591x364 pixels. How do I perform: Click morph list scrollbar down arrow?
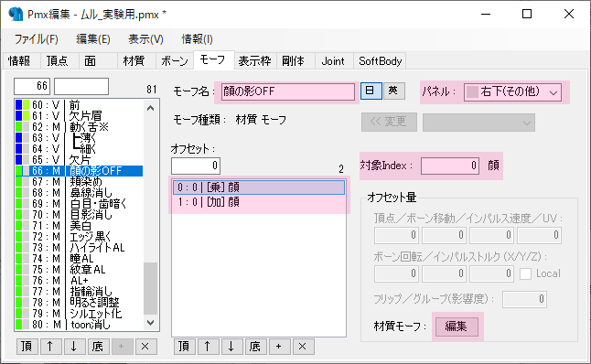point(150,323)
